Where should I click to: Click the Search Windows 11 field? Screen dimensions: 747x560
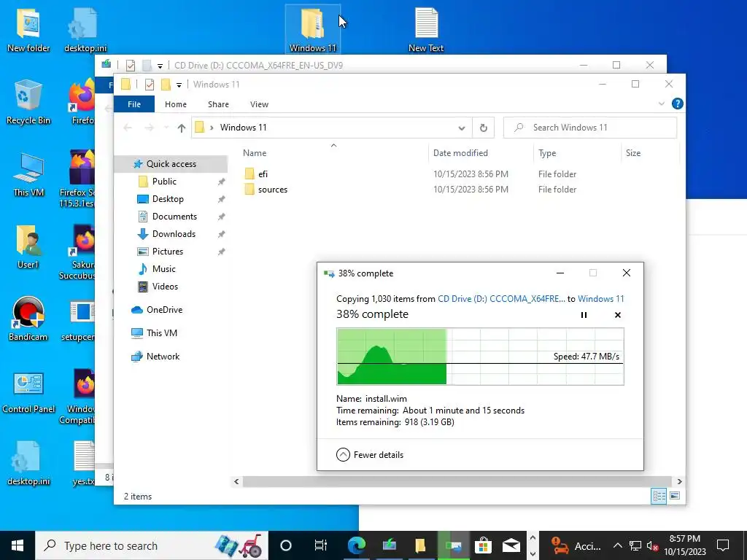[589, 128]
